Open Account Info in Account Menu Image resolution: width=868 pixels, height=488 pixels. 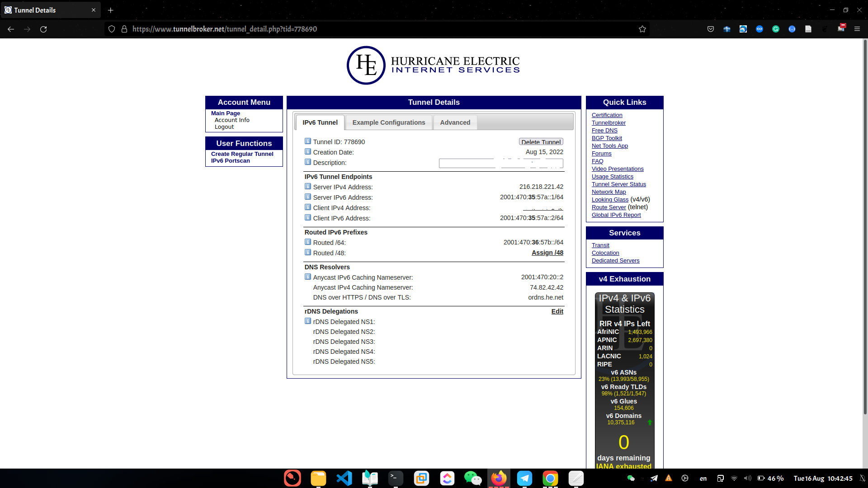[x=232, y=120]
